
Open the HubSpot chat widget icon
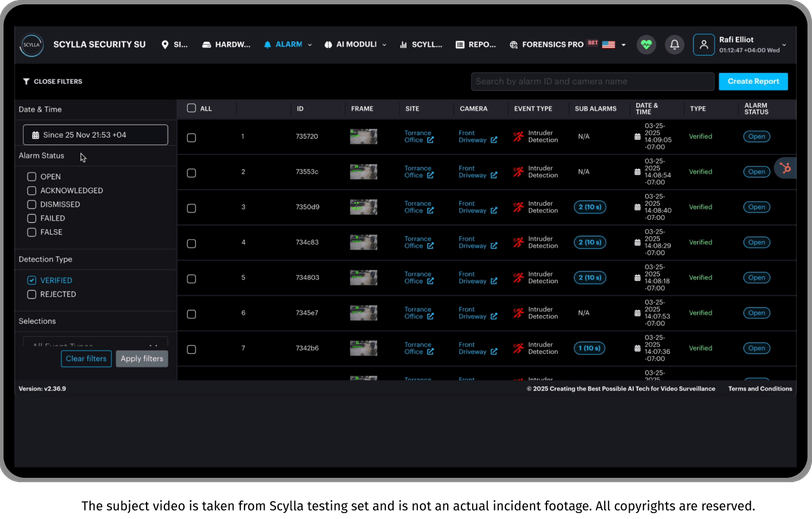pos(785,168)
